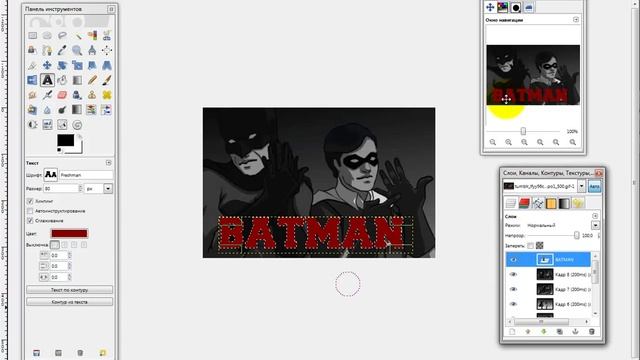Select the Rotate tool

[62, 65]
